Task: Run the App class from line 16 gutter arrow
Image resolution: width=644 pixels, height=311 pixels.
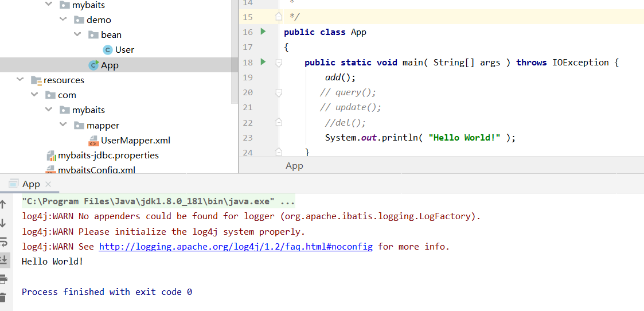Action: 263,31
